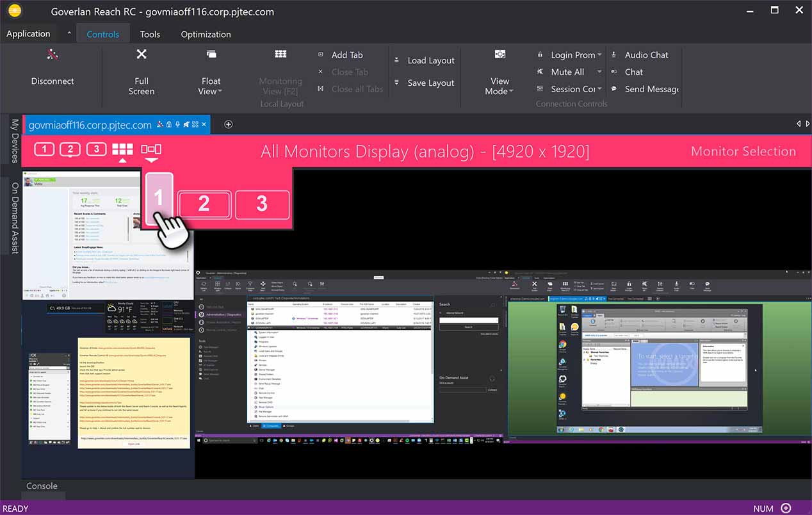The height and width of the screenshot is (515, 812).
Task: Open the View Mode dropdown
Action: pyautogui.click(x=499, y=72)
